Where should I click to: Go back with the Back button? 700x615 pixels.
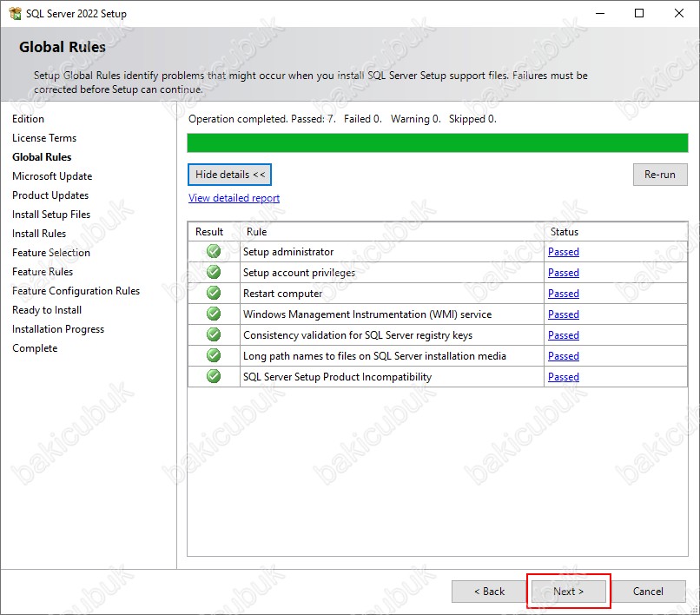pyautogui.click(x=489, y=592)
